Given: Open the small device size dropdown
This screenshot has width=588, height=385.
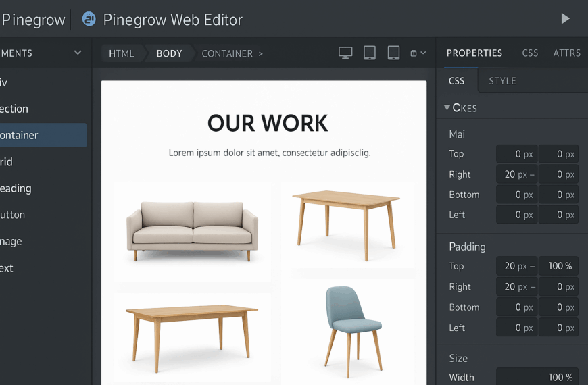Looking at the screenshot, I should click(x=418, y=53).
